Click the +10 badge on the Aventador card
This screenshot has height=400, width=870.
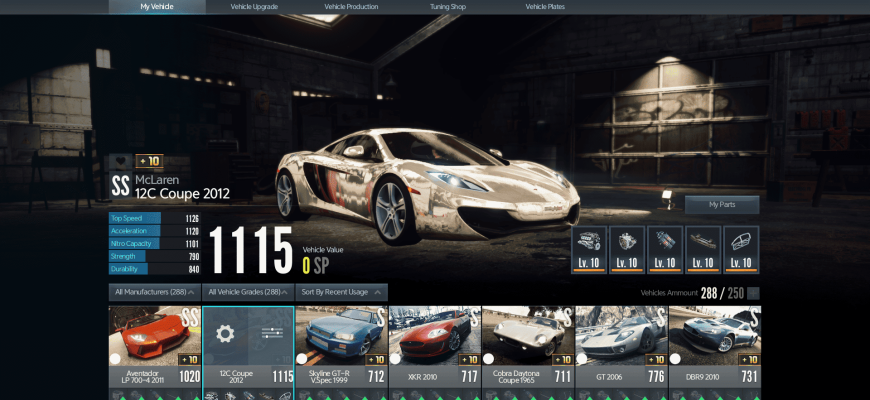[x=189, y=360]
